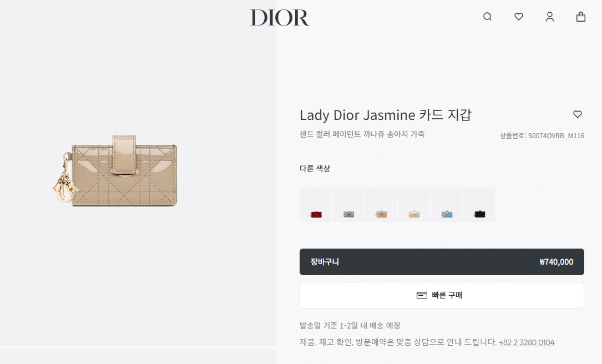Click the Lady Dior Jasmine product title
This screenshot has height=364, width=602.
(x=386, y=115)
